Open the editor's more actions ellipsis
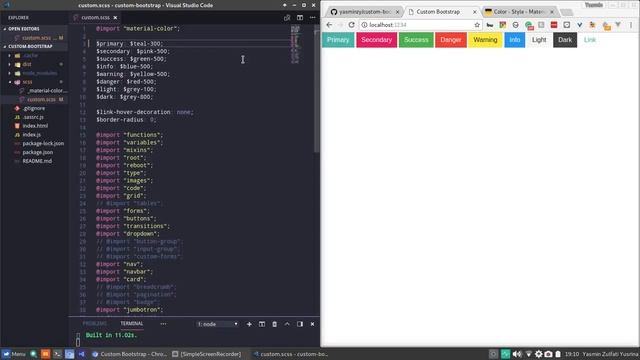This screenshot has height=360, width=640. [313, 18]
